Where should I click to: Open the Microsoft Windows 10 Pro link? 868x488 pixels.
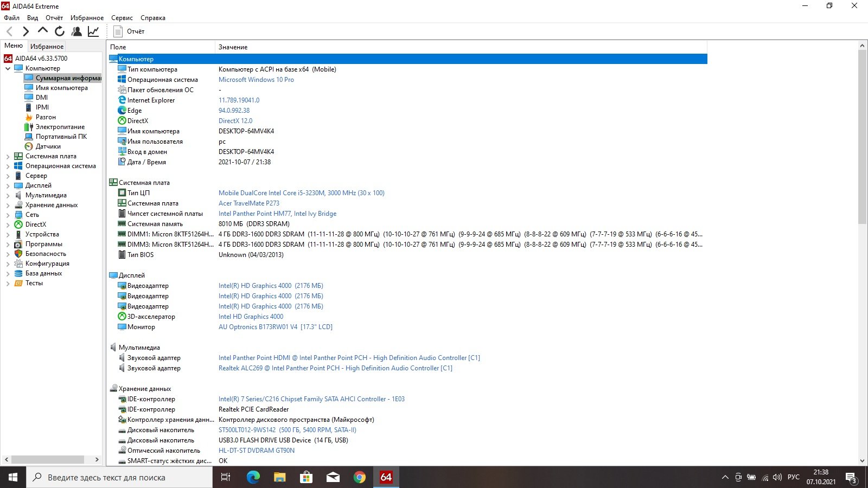[256, 80]
